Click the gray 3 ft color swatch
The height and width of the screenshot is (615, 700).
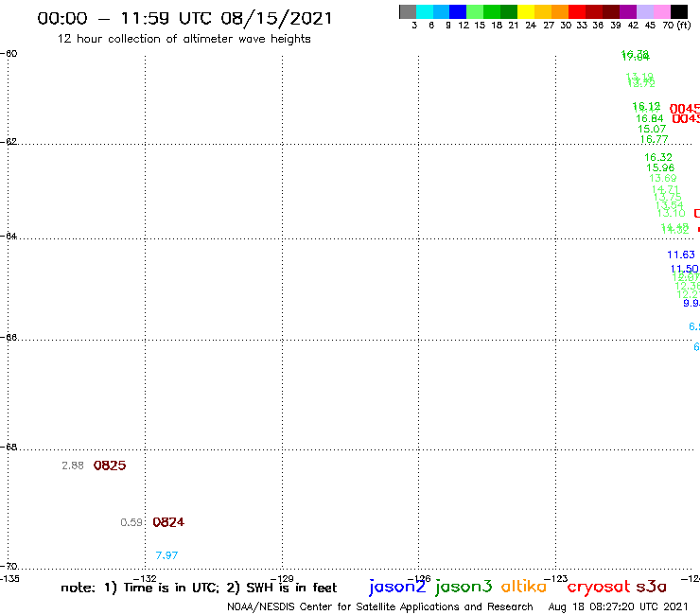408,11
